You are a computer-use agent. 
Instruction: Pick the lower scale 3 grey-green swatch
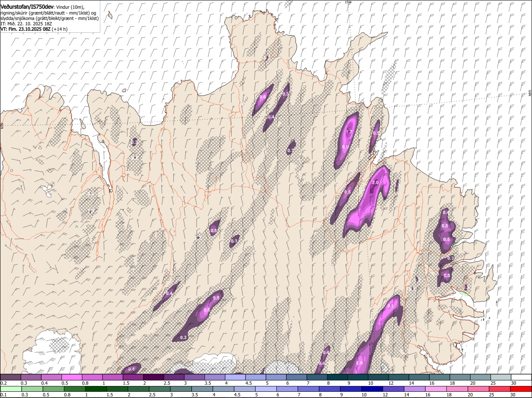tap(181, 389)
